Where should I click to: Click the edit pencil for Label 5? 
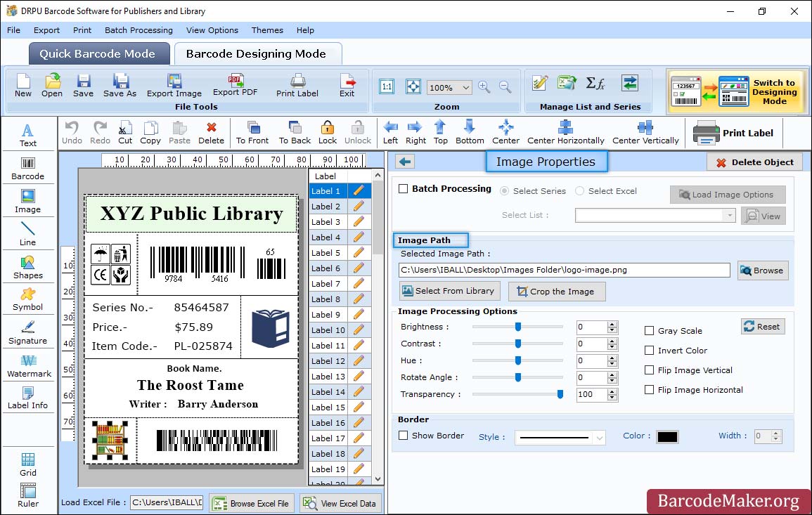pos(359,253)
